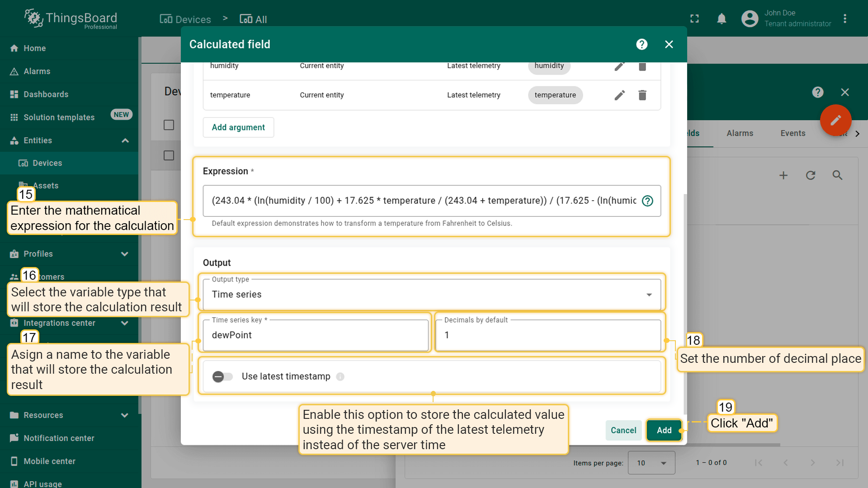The image size is (868, 488).
Task: Click the Add button to save
Action: 664,430
